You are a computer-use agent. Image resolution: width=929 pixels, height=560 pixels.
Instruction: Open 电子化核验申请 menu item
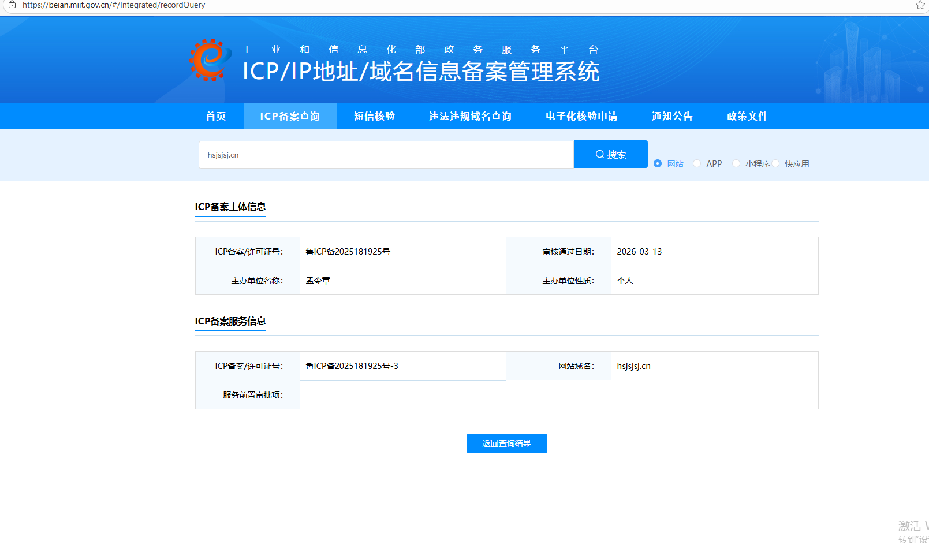point(581,116)
